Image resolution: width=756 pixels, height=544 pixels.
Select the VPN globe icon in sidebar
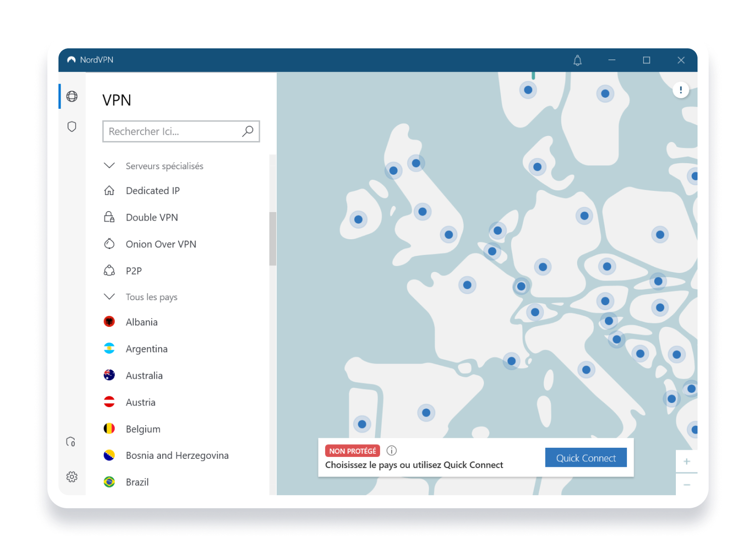71,97
